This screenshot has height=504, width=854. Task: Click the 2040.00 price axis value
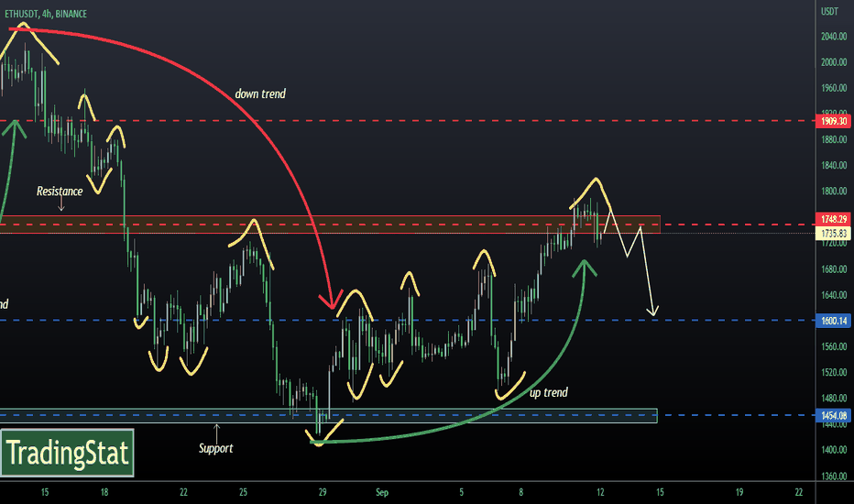click(834, 37)
